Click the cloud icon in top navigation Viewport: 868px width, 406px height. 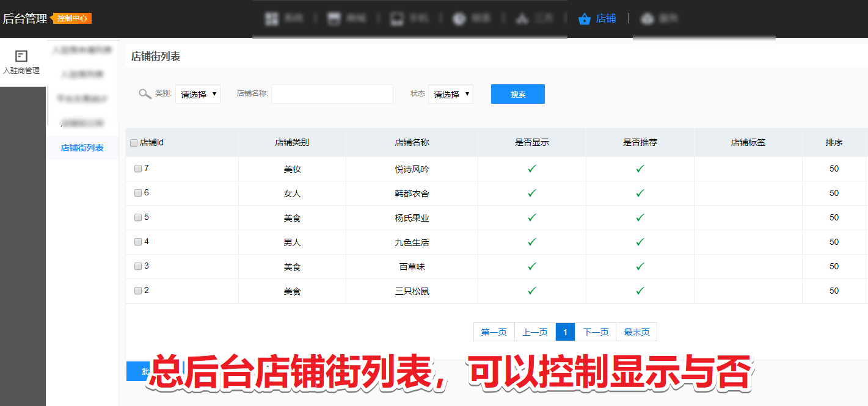tap(647, 19)
